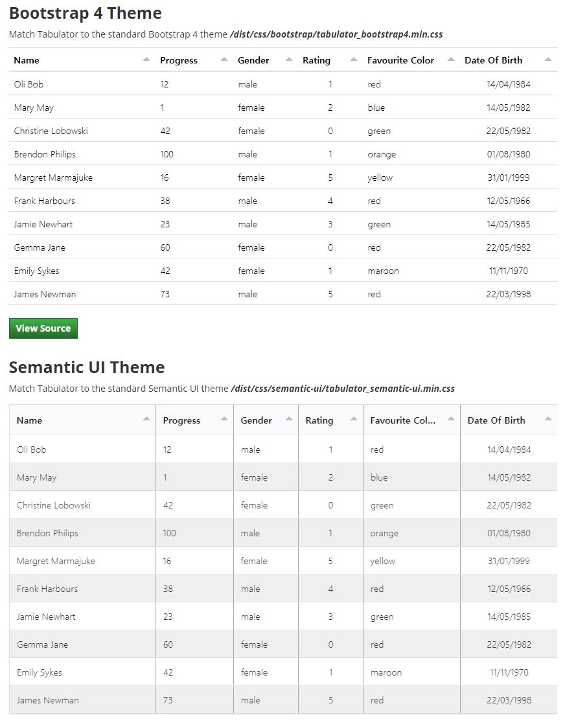Sort Bootstrap table by Gender arrow
This screenshot has height=728, width=565.
point(289,60)
